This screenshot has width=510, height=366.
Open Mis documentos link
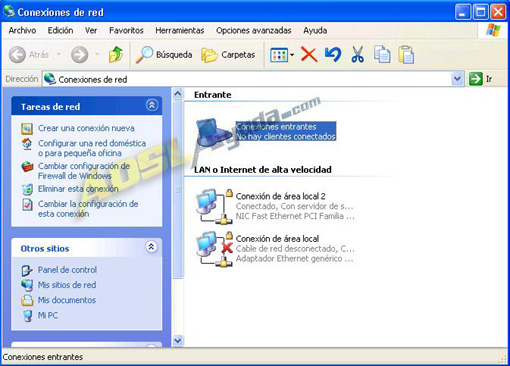66,300
